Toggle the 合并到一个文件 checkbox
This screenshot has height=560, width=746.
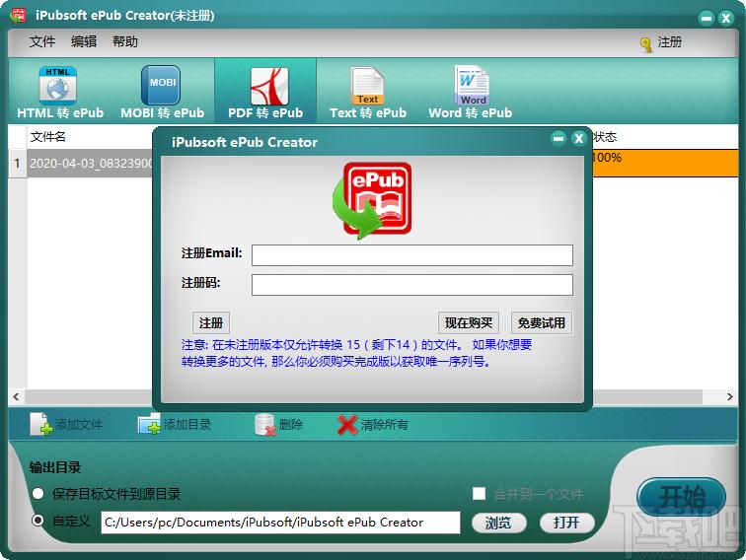pyautogui.click(x=480, y=493)
